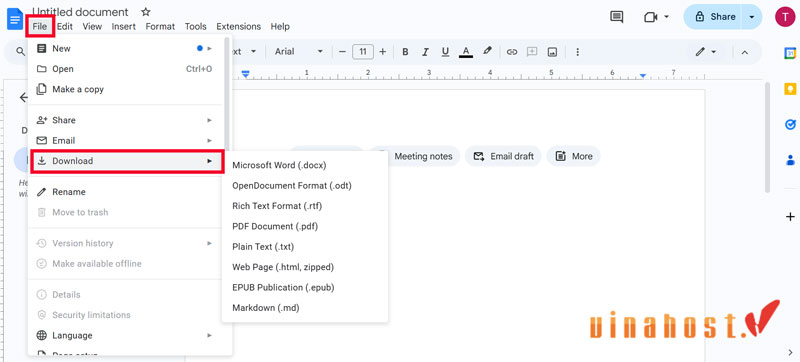Viewport: 800px width, 362px height.
Task: Choose Rename from the File menu
Action: (x=125, y=192)
